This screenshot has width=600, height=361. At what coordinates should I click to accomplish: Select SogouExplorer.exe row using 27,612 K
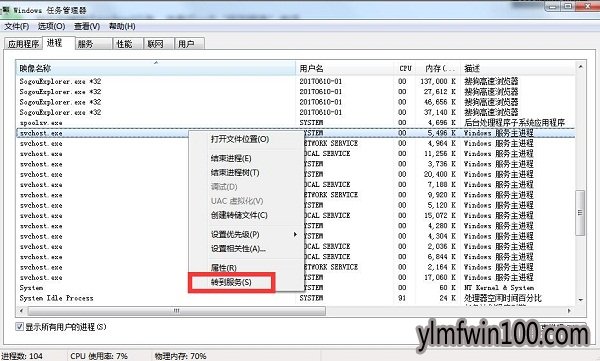coord(295,91)
